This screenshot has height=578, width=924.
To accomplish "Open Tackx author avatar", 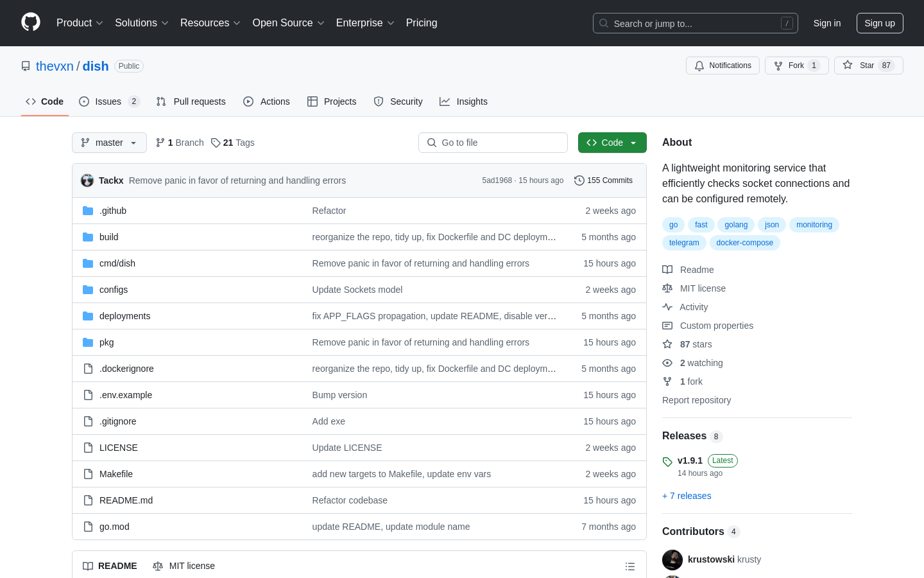I will tap(87, 180).
